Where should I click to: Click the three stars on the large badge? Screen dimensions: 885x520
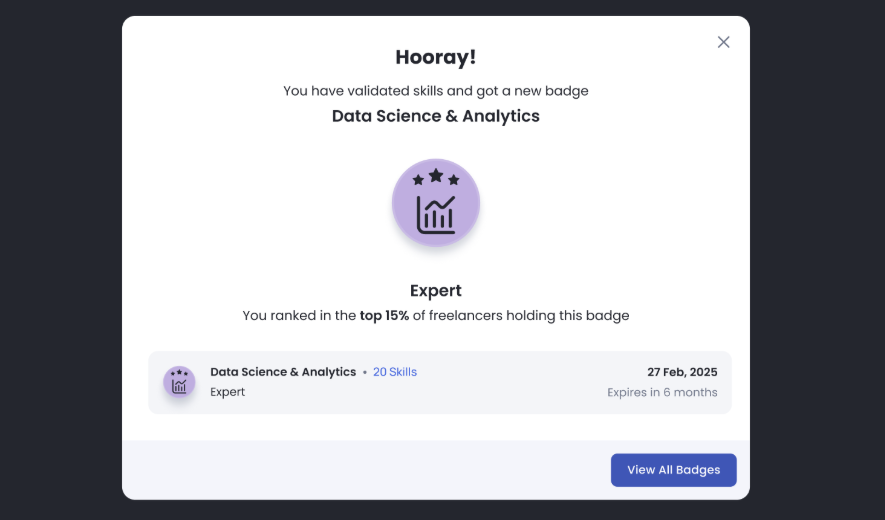[436, 177]
